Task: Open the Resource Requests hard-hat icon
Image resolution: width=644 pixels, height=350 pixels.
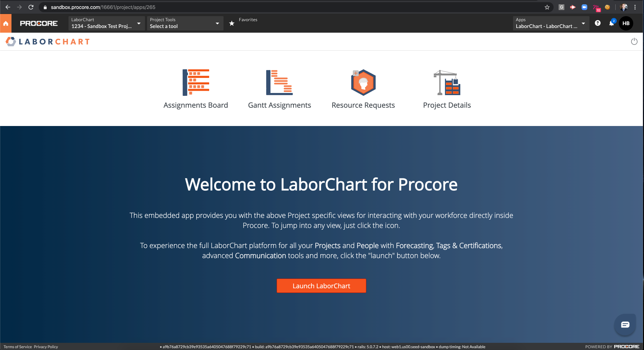Action: [x=363, y=83]
